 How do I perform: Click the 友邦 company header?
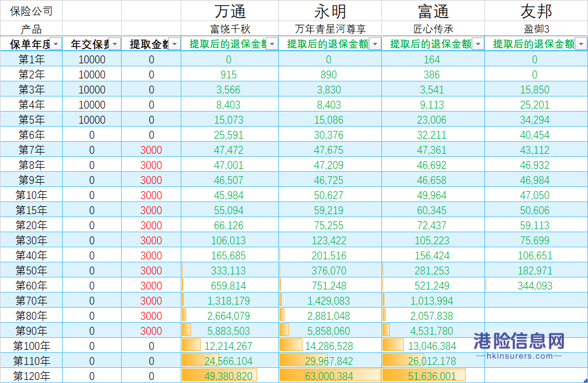(536, 11)
